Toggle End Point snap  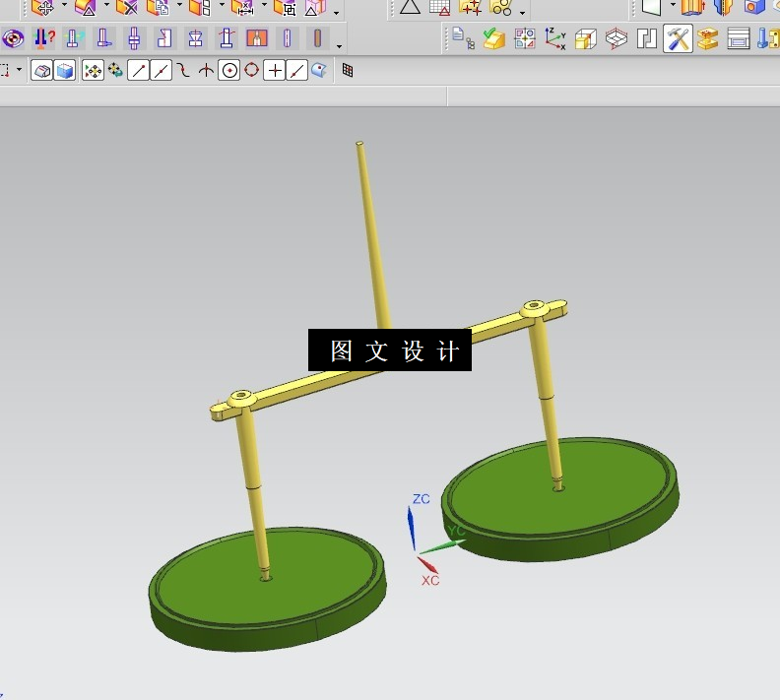(138, 71)
